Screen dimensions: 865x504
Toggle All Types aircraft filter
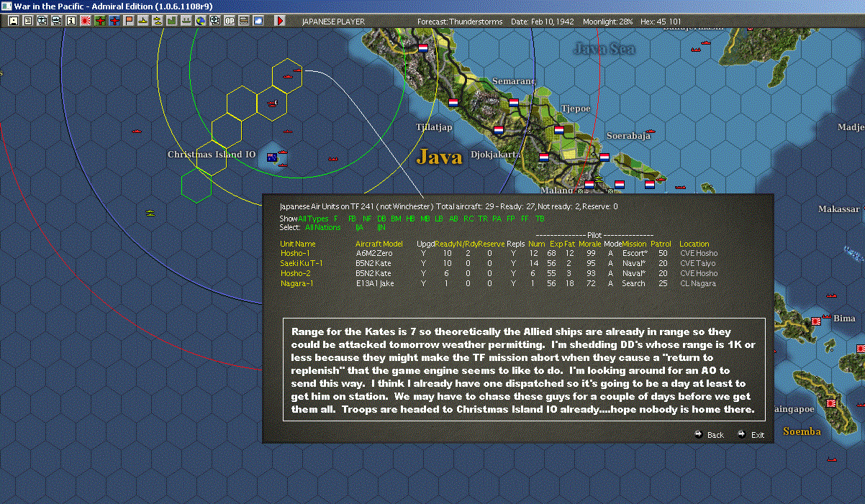313,219
